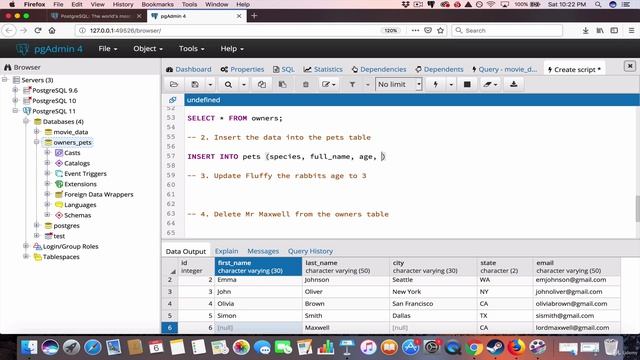Open the Filter options dropdown arrow
The width and height of the screenshot is (640, 360).
367,84
